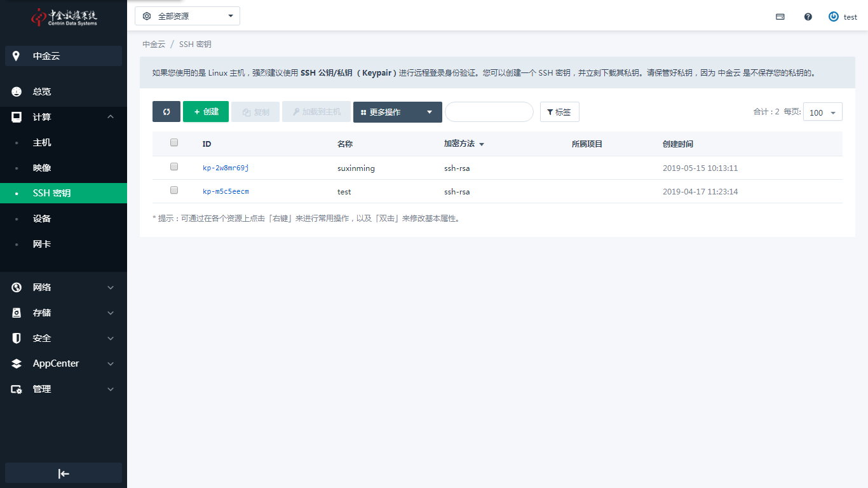The image size is (868, 488).
Task: Click the 中金云 region selector
Action: click(x=64, y=56)
